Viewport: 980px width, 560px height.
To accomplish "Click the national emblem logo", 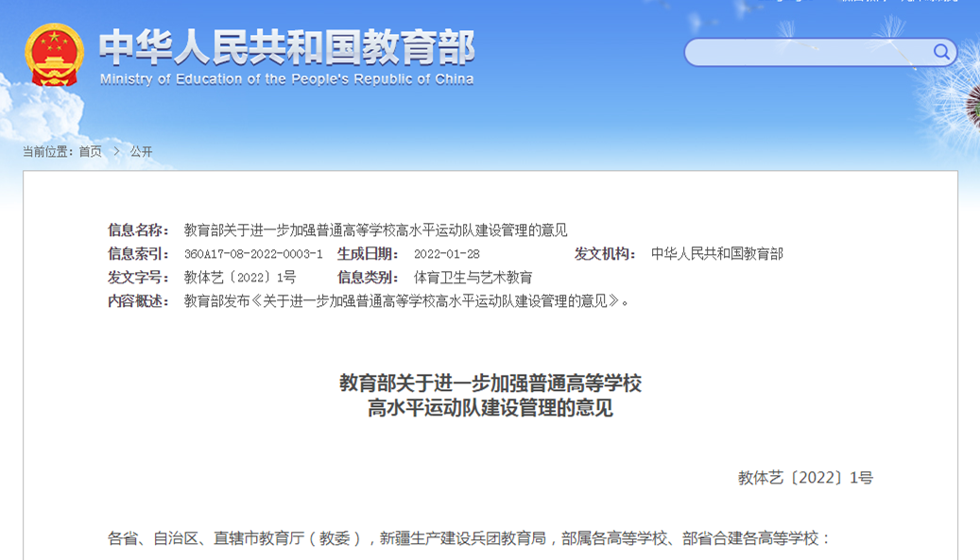I will click(55, 55).
